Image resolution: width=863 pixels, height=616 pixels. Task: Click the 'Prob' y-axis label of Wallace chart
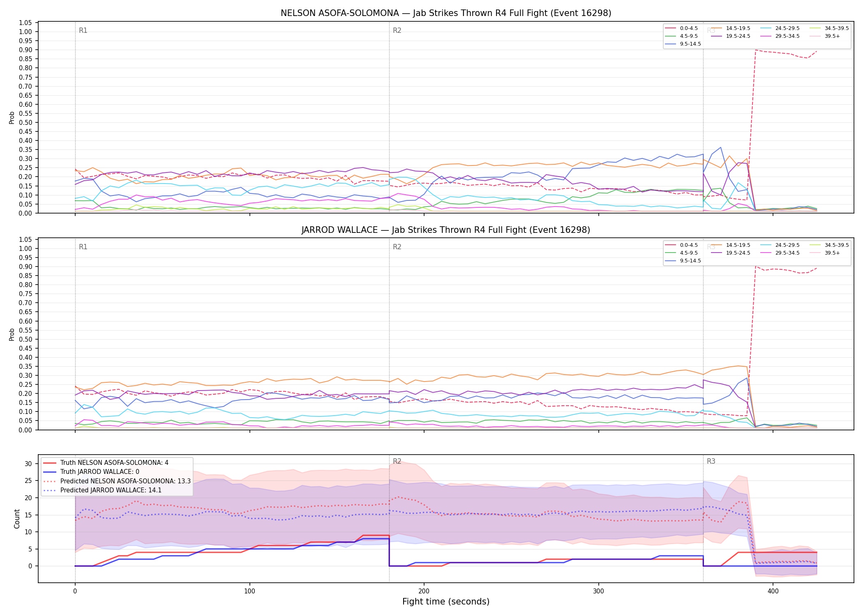coord(12,334)
